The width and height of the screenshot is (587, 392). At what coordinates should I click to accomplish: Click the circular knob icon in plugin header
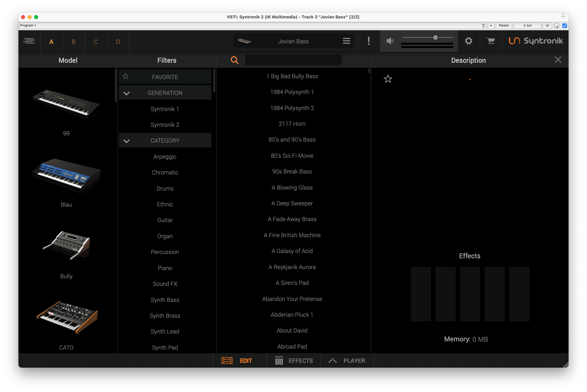[557, 25]
